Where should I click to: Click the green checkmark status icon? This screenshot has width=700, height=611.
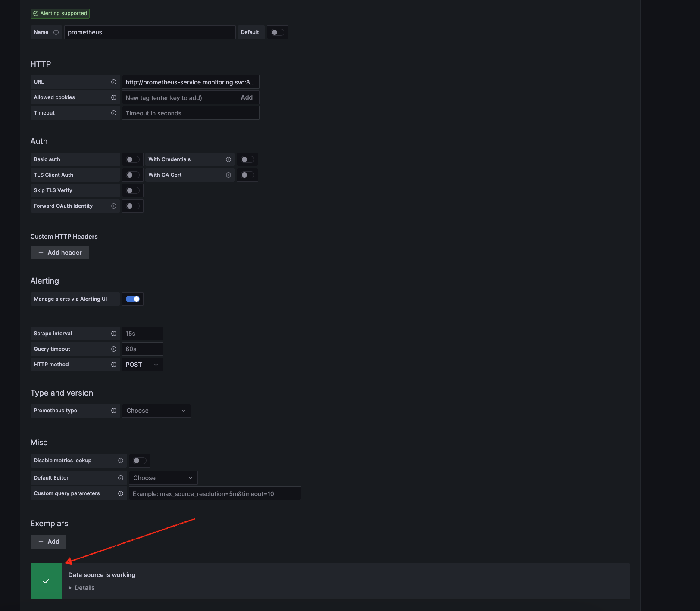(46, 581)
